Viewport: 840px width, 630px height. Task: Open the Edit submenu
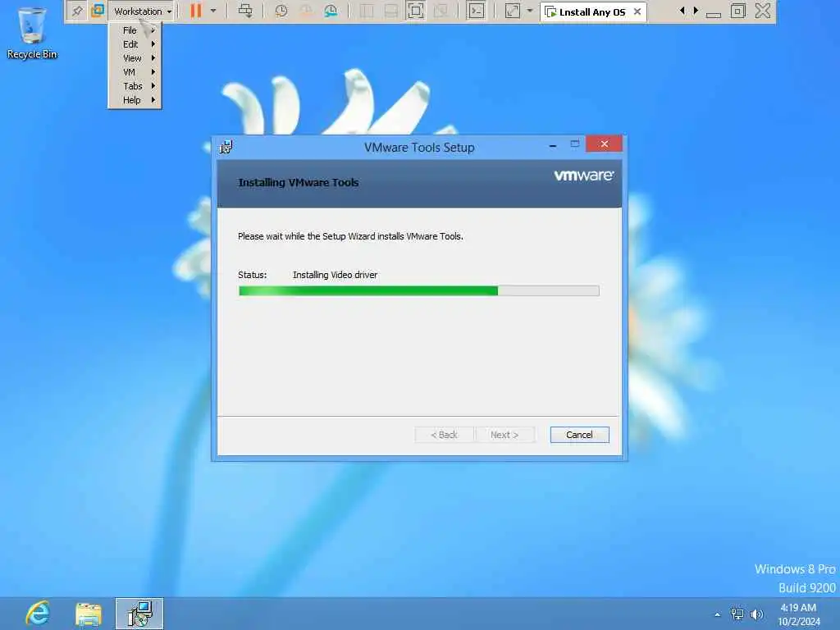135,44
